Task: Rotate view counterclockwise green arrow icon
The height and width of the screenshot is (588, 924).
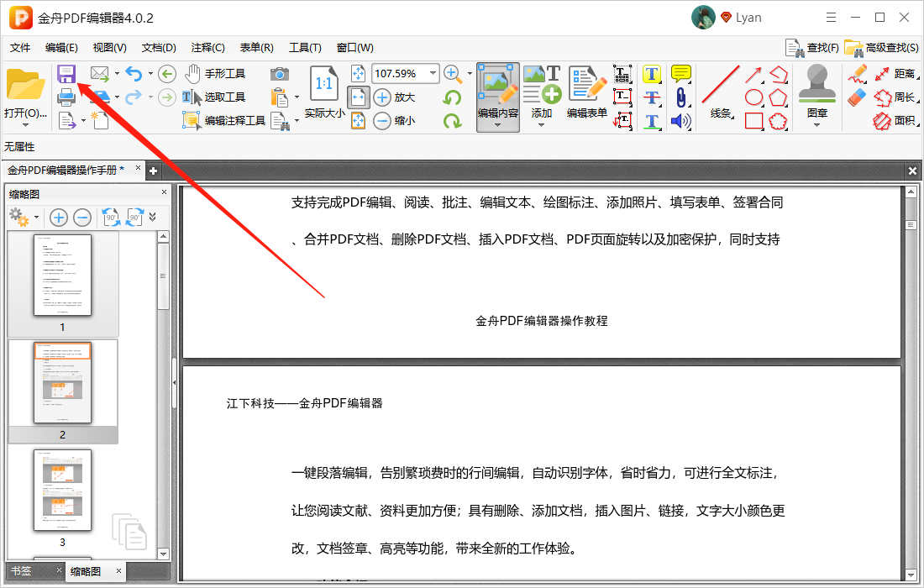Action: tap(452, 97)
